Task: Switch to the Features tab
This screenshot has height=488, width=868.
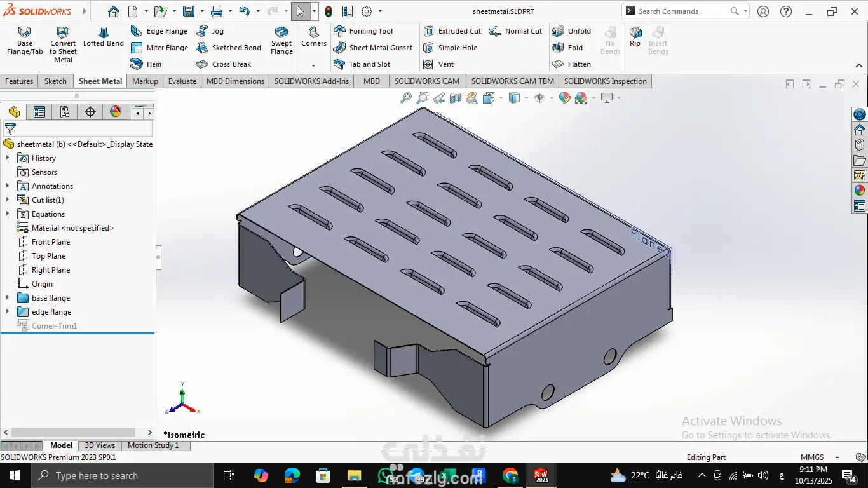Action: pos(19,81)
